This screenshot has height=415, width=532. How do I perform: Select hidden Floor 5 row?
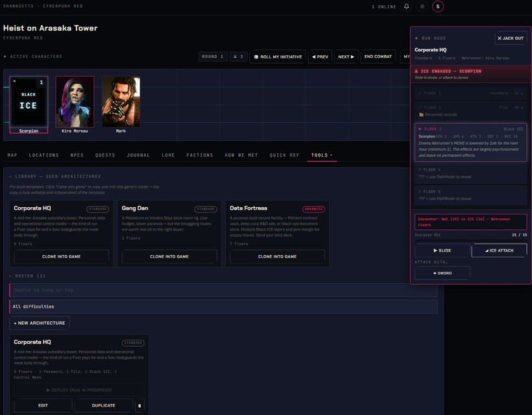click(470, 195)
